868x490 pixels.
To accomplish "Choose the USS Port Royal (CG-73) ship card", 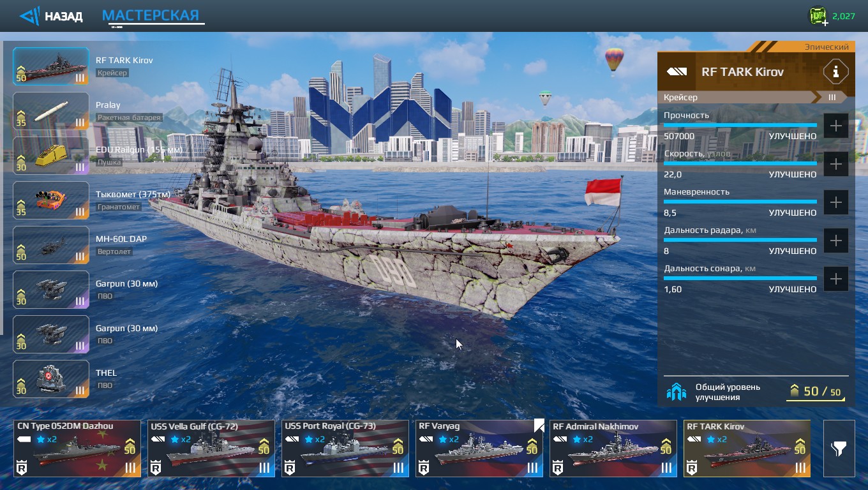I will (345, 449).
